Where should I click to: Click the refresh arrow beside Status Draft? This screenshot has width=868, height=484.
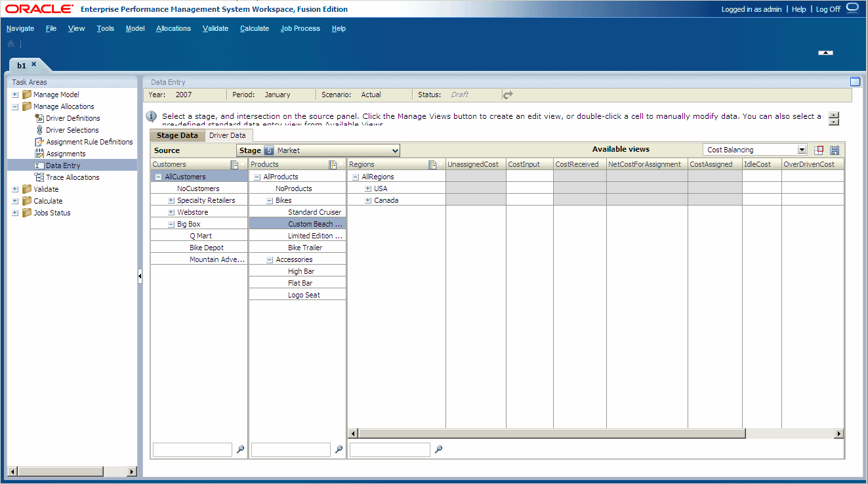point(507,95)
